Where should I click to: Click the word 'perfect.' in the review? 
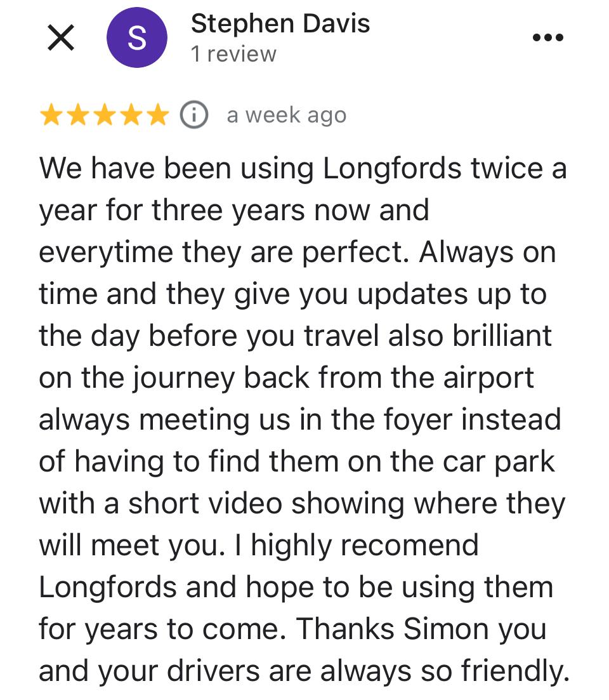(356, 253)
